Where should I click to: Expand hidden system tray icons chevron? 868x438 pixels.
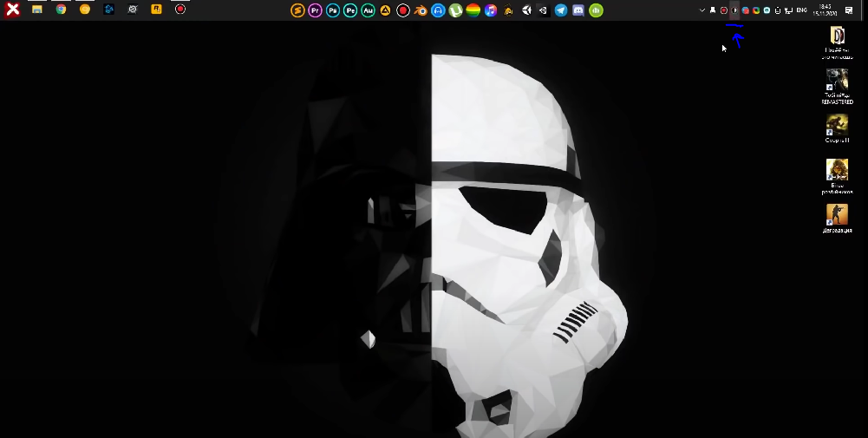702,10
